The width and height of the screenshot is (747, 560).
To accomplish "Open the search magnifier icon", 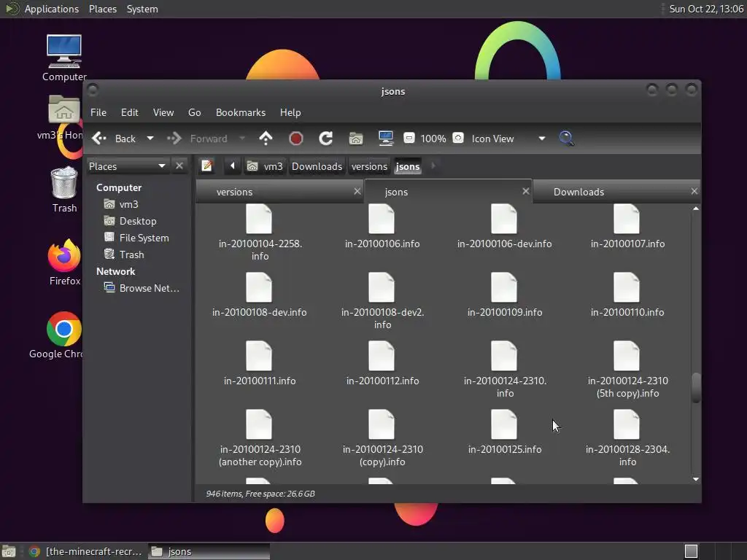I will 566,139.
